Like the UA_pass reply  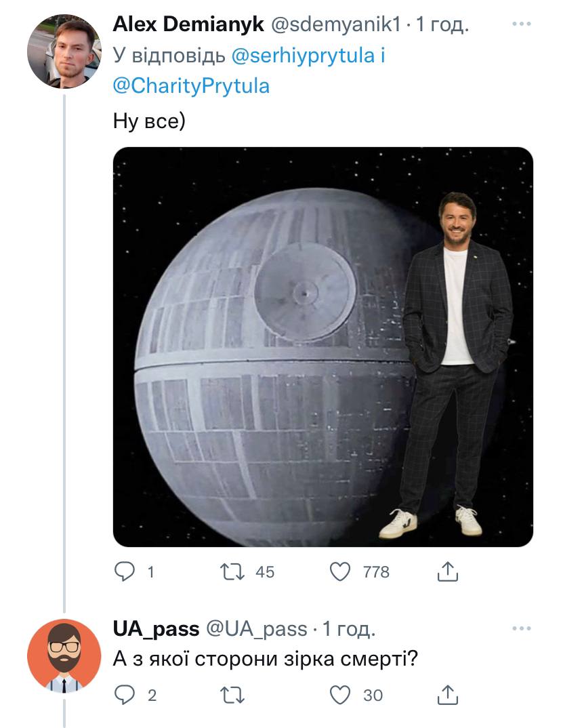[x=340, y=694]
